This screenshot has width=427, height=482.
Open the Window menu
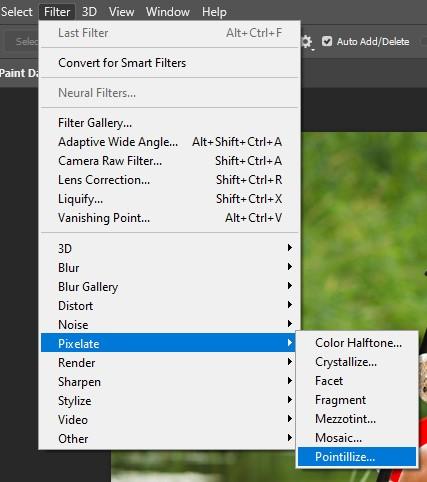coord(168,12)
